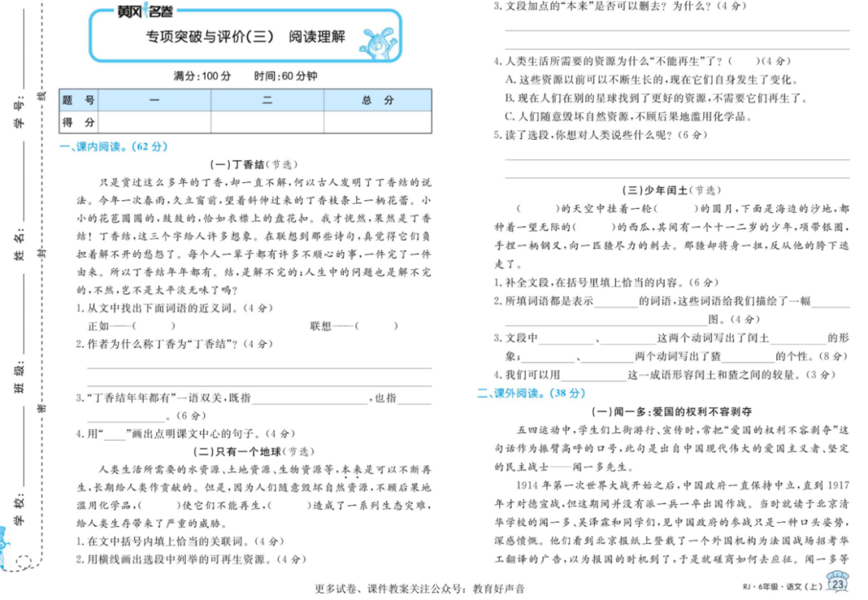The height and width of the screenshot is (600, 868).
Task: Click the blank parentheses after 联想——
Action: (376, 326)
